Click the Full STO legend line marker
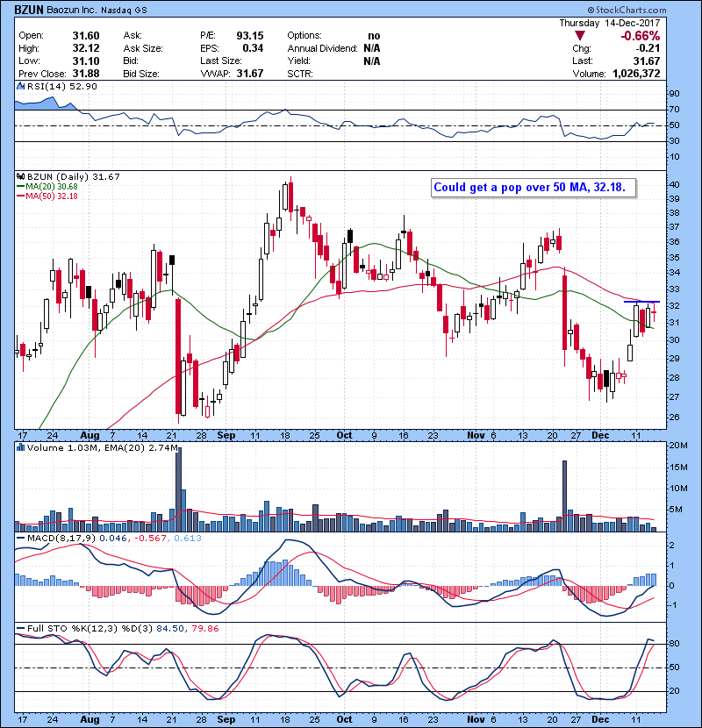The width and height of the screenshot is (702, 728). pyautogui.click(x=20, y=629)
